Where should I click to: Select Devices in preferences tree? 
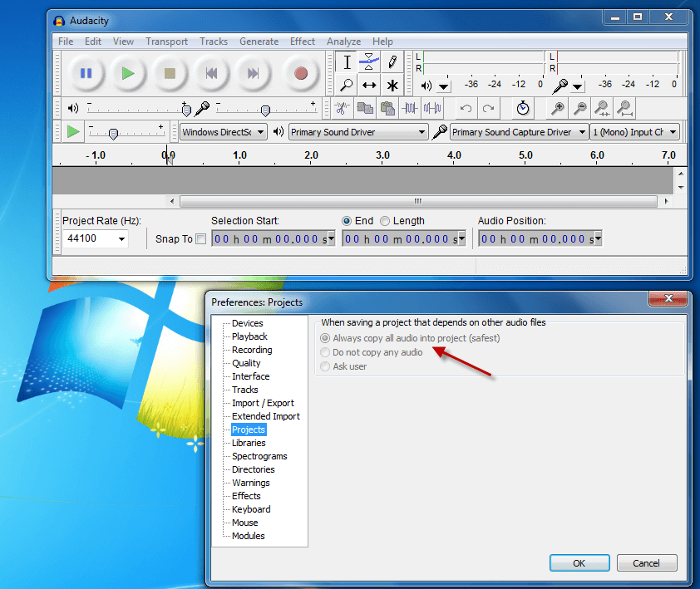247,323
